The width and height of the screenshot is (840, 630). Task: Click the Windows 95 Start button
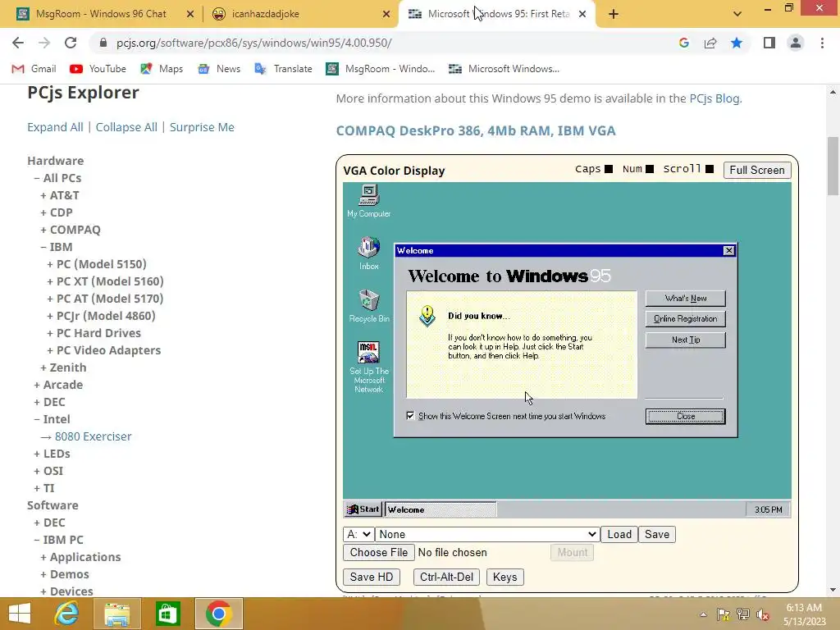tap(363, 509)
